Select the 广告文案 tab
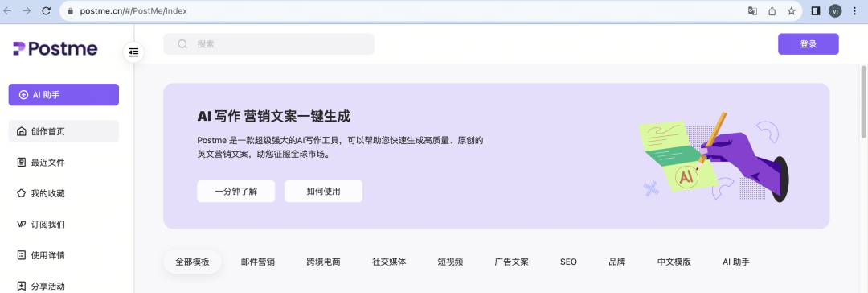 click(x=511, y=262)
